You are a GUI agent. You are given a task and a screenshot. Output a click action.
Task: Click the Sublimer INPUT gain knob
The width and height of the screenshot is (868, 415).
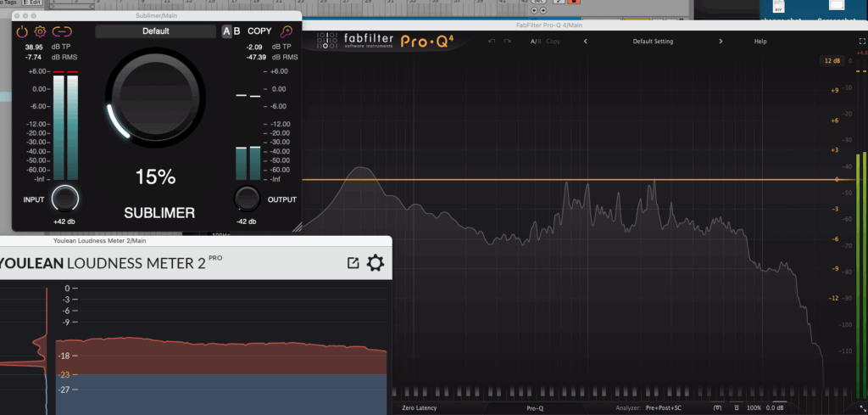[x=65, y=199]
